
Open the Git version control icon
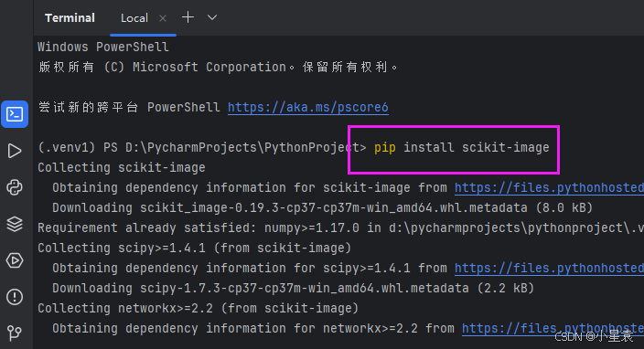15,333
